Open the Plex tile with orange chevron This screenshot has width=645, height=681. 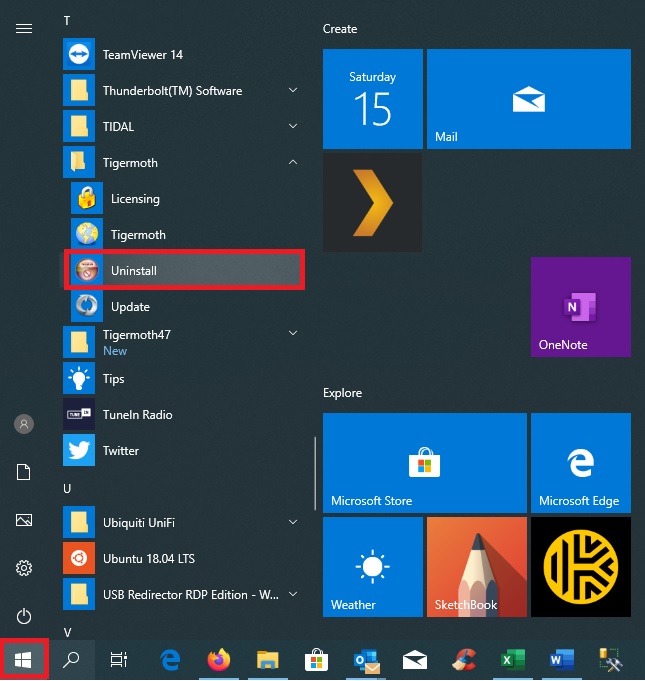[373, 202]
